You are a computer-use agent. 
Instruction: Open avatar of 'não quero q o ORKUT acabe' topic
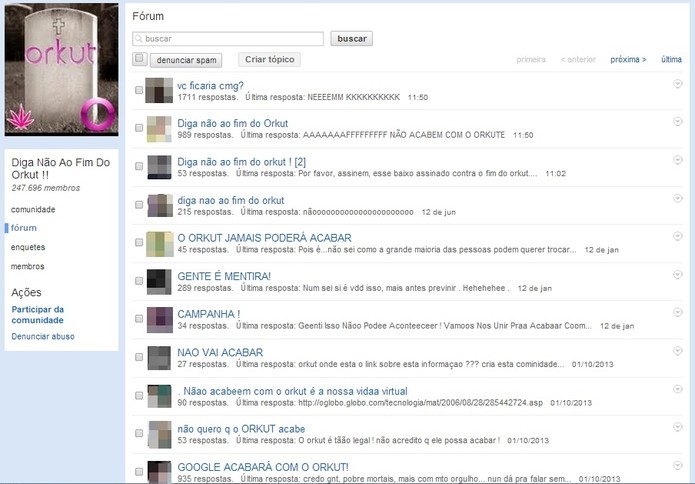tap(159, 434)
